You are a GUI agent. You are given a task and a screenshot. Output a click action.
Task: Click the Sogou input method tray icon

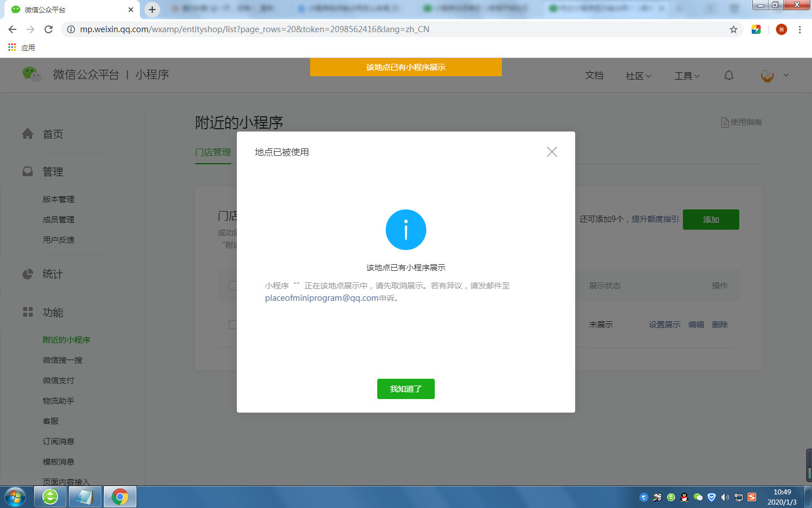752,497
